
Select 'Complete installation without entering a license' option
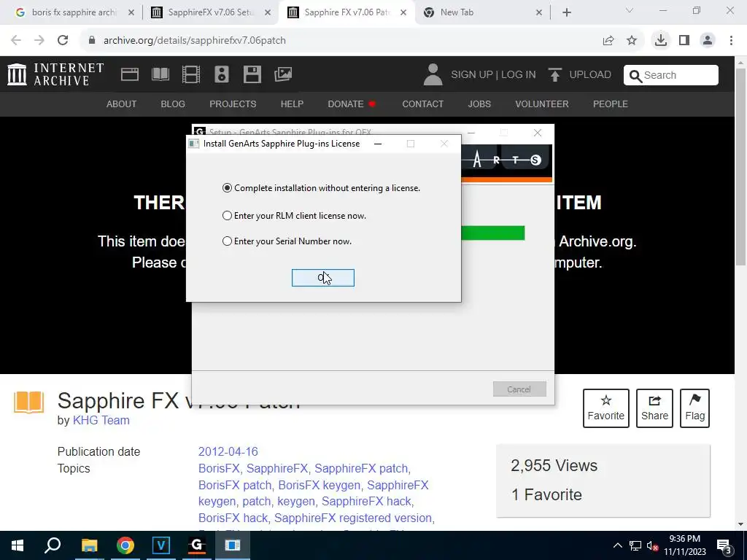point(322,188)
